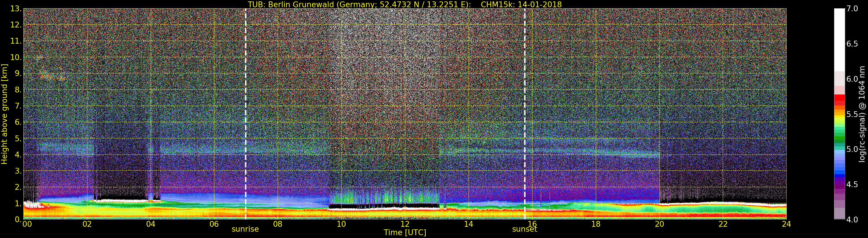868x238 pixels.
Task: Click the '4.' height axis tick label
Action: [18, 155]
